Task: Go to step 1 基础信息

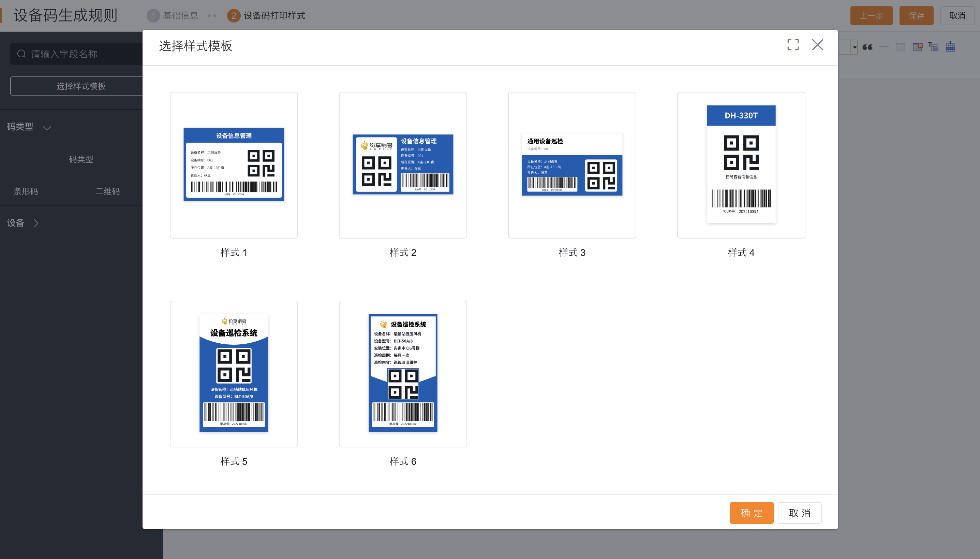Action: 173,16
